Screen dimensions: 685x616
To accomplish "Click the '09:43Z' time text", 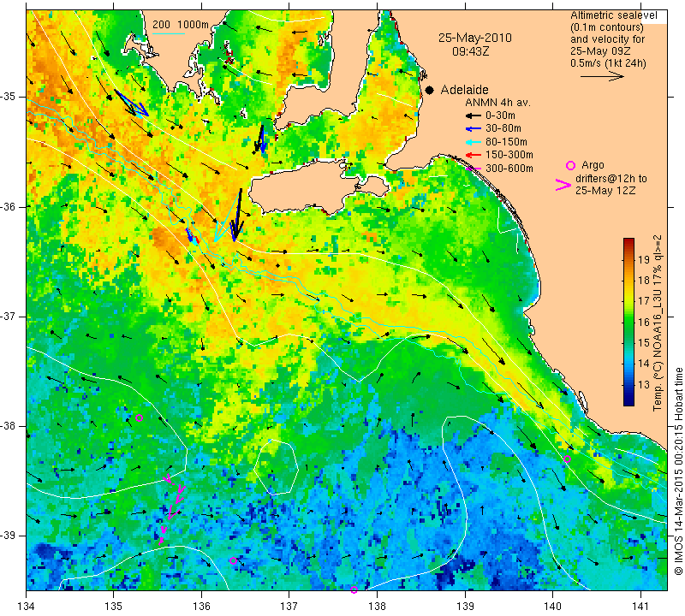I will (470, 51).
